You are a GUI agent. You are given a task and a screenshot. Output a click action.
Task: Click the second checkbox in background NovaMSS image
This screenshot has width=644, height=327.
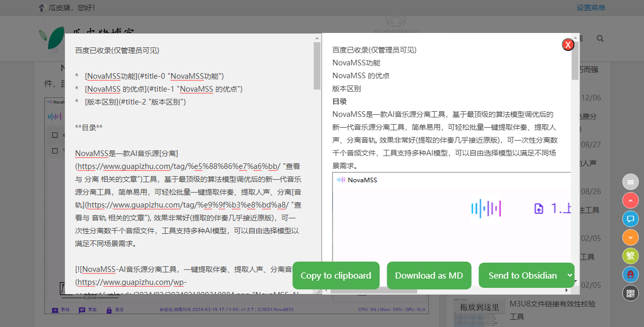click(x=55, y=151)
